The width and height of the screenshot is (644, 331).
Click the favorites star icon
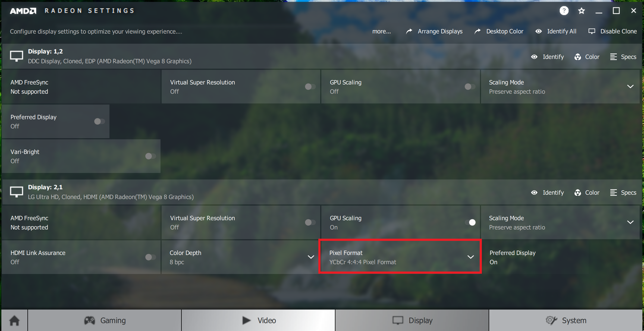click(582, 11)
